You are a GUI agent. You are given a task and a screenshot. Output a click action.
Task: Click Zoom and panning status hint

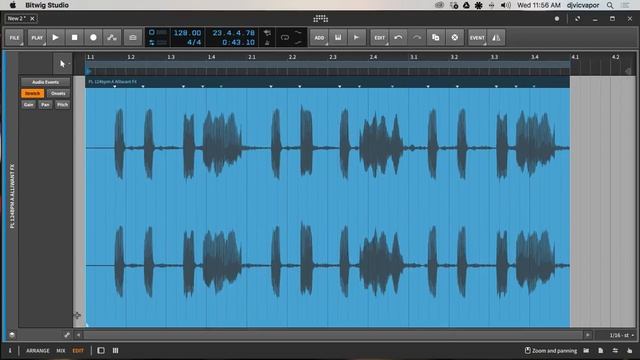pos(551,351)
